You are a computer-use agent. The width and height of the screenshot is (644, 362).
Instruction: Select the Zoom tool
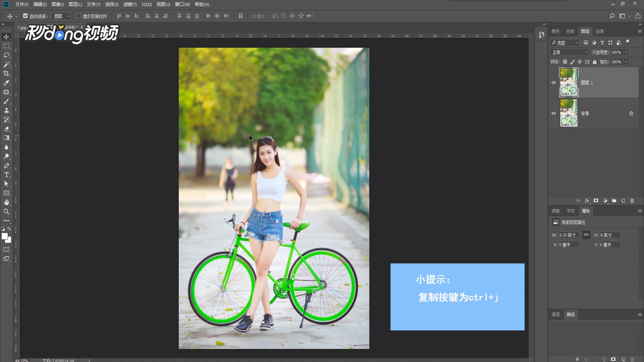tap(7, 211)
